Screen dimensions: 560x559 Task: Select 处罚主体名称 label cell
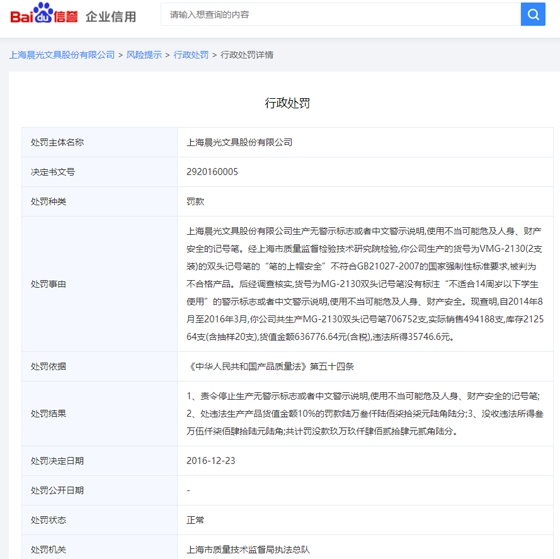(100, 143)
